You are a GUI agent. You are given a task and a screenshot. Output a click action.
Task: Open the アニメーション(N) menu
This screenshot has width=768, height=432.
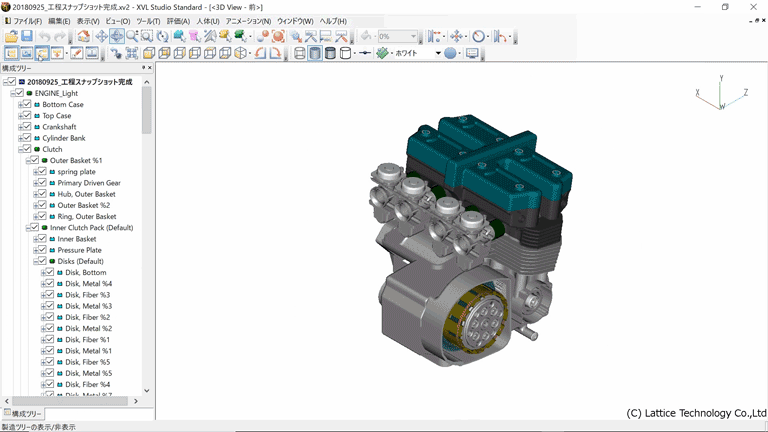248,21
